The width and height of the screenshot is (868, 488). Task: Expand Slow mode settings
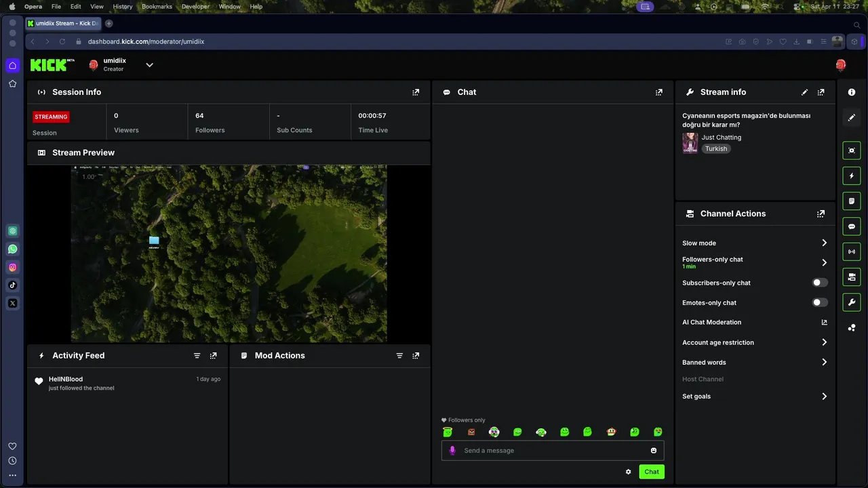click(x=824, y=243)
